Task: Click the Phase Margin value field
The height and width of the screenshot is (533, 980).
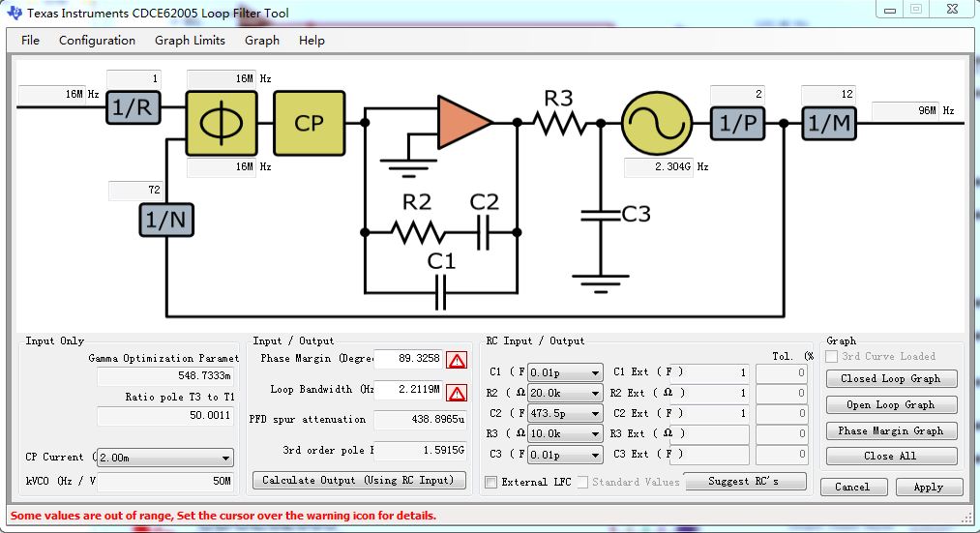Action: (408, 359)
